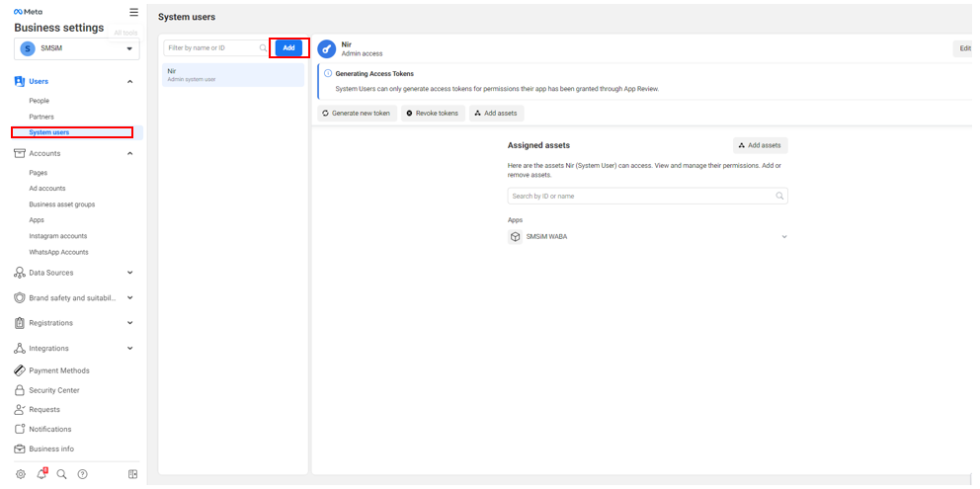
Task: Click the 'Security Center' sidebar label
Action: pyautogui.click(x=54, y=390)
